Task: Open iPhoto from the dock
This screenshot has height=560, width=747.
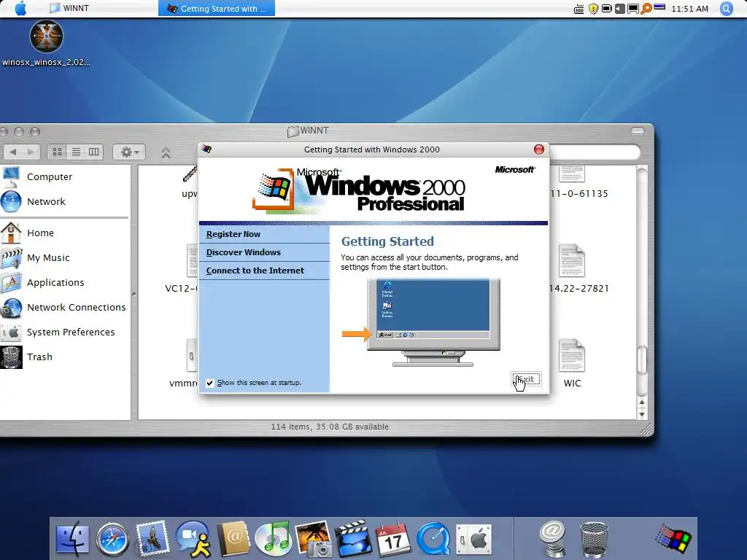Action: tap(314, 539)
